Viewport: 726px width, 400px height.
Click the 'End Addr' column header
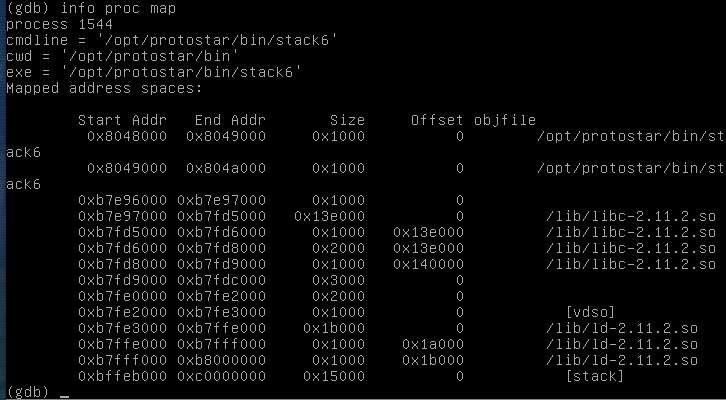[x=231, y=120]
